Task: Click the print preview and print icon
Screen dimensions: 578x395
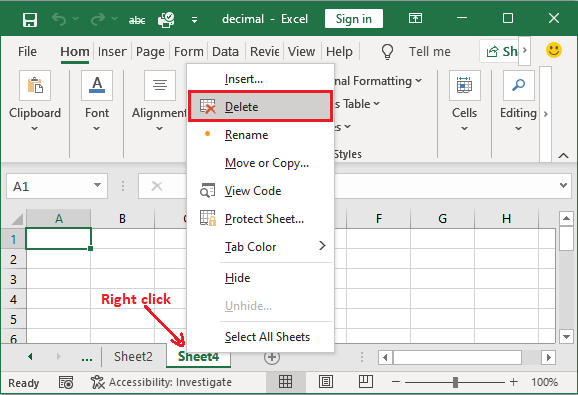Action: pyautogui.click(x=166, y=19)
